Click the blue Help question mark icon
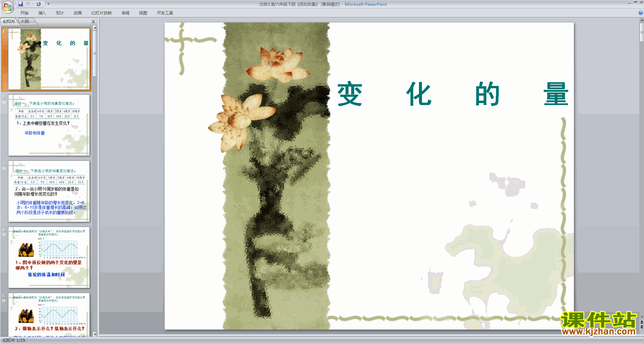 (640, 13)
